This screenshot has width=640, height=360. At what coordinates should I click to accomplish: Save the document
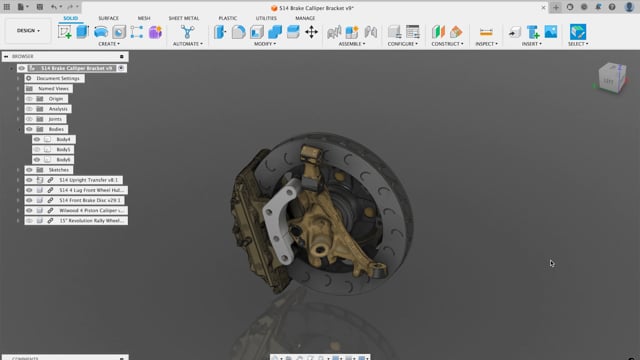pos(40,7)
